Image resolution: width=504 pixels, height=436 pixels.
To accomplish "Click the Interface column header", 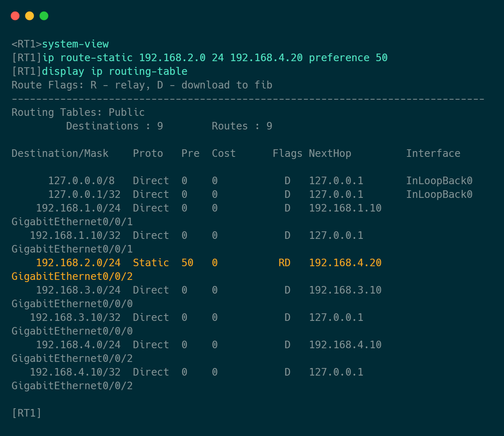I will [x=433, y=154].
